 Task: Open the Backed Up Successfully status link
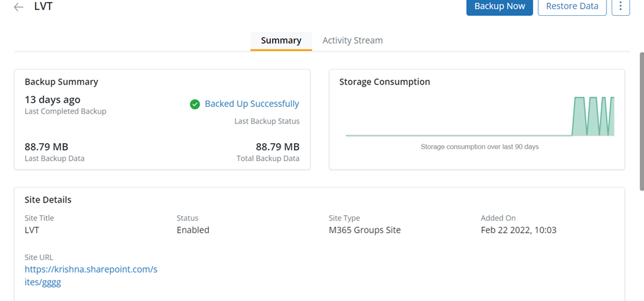(x=252, y=104)
